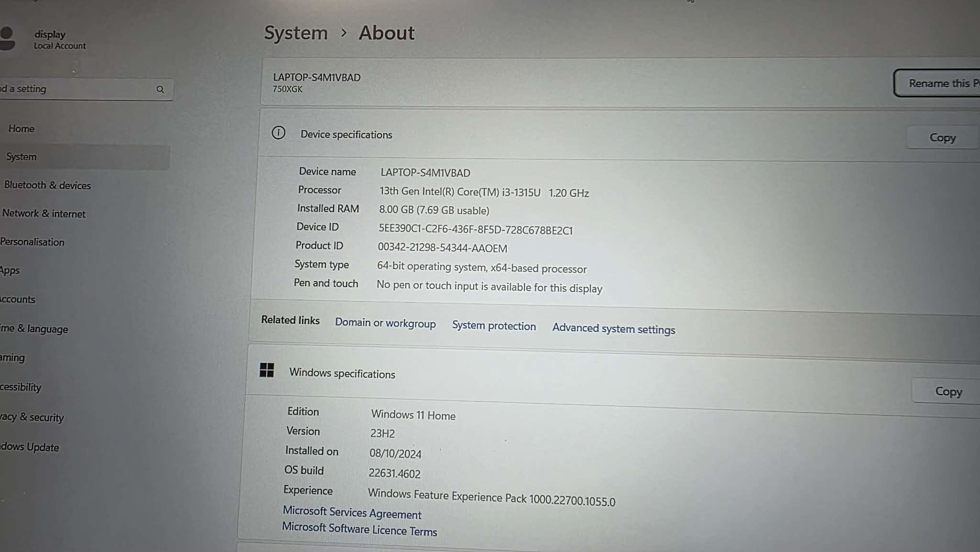Select Bluetooth & devices section
Viewport: 980px width, 552px height.
click(x=47, y=185)
